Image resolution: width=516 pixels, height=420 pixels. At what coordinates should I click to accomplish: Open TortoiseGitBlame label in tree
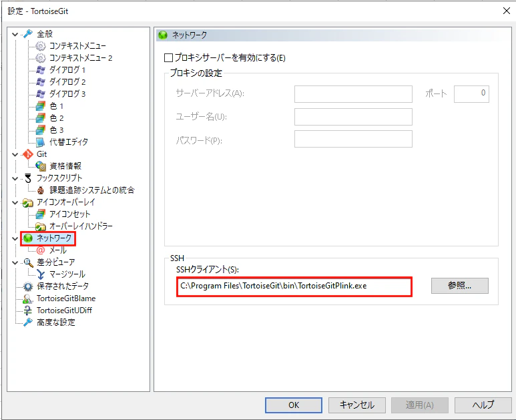(66, 298)
